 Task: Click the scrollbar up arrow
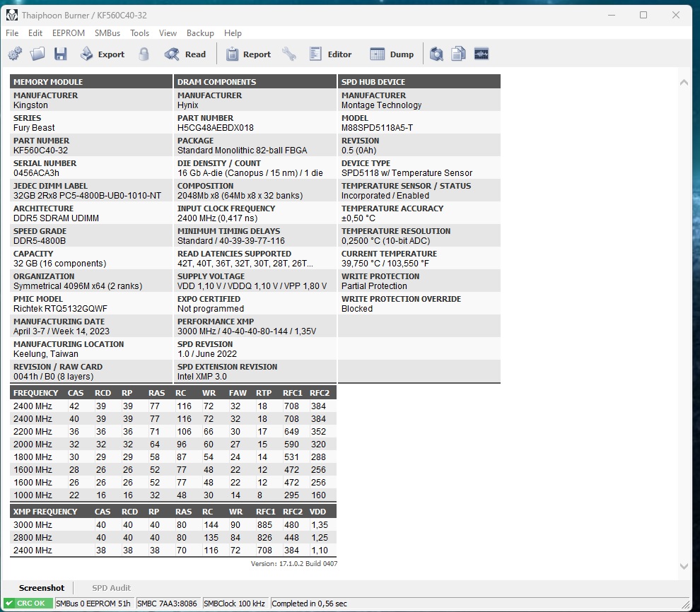pos(684,82)
